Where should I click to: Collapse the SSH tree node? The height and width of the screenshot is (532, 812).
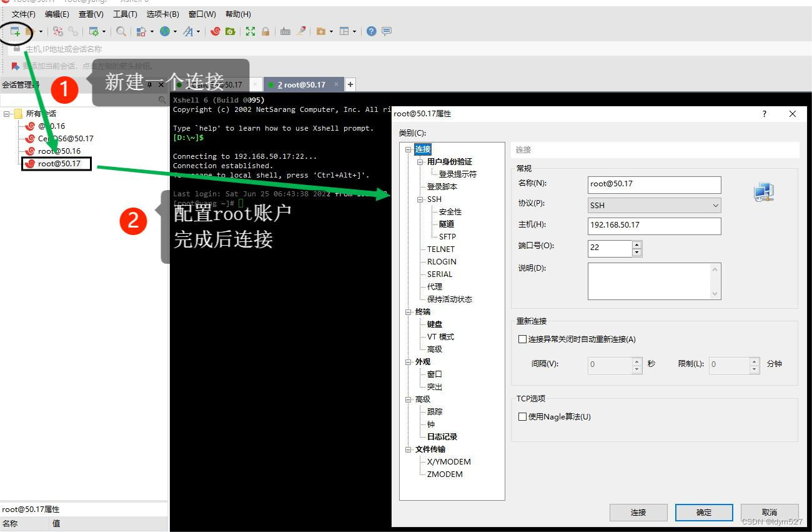pyautogui.click(x=420, y=199)
